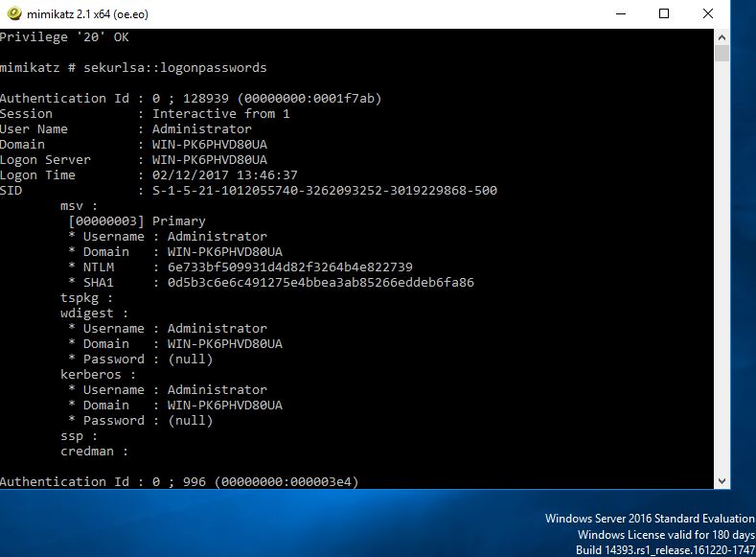Click the 'ssp :' section label
The image size is (756, 557).
coord(80,436)
